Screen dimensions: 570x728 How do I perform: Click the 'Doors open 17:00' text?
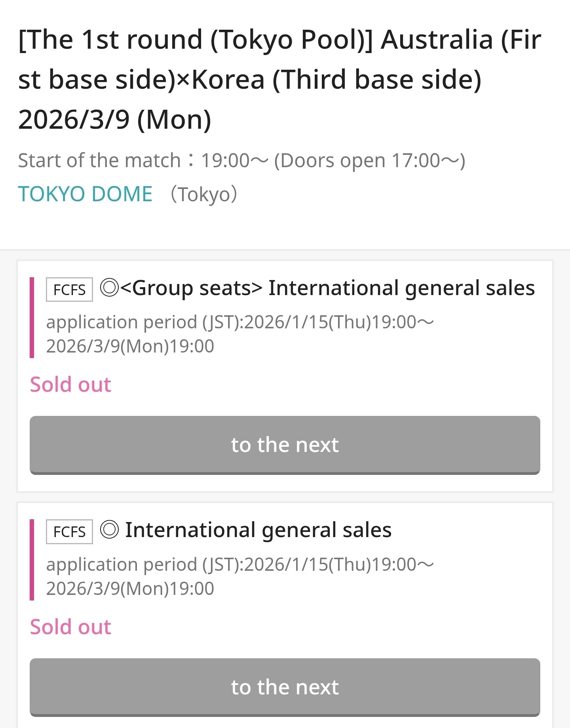pos(369,160)
